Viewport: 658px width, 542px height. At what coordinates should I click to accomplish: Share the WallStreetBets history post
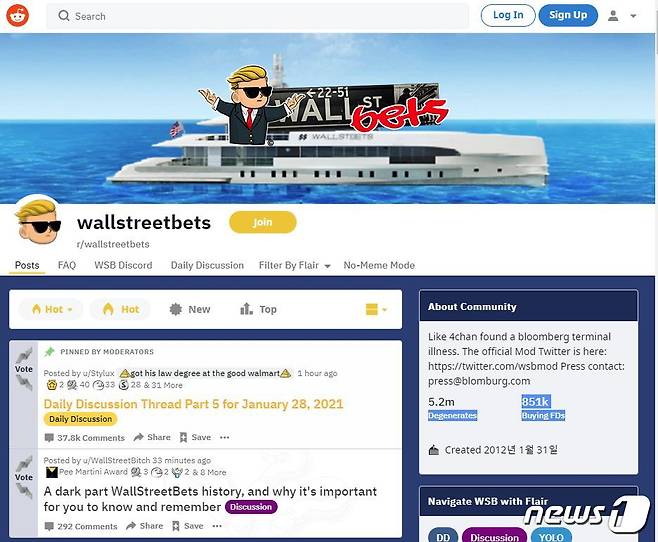point(144,526)
